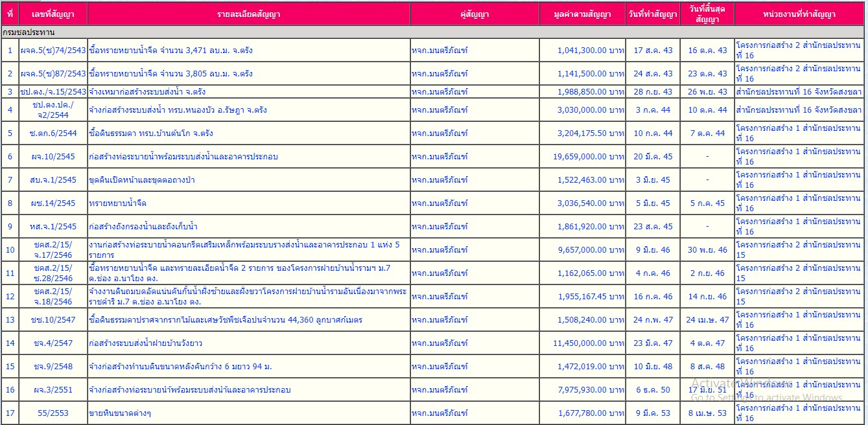The image size is (868, 425).
Task: Click the 19,659,000.00 บาท contract value
Action: pos(589,157)
